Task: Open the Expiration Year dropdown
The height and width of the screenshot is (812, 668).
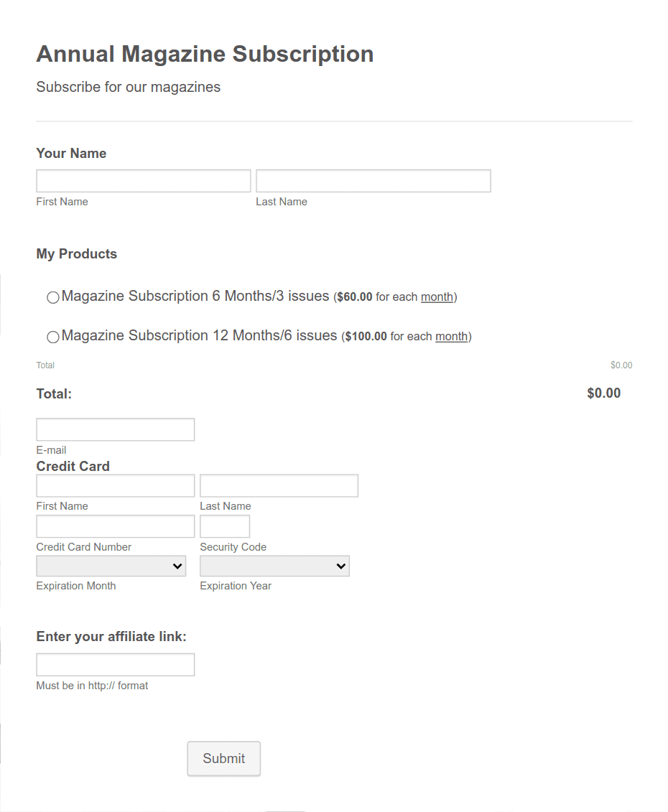Action: [274, 566]
